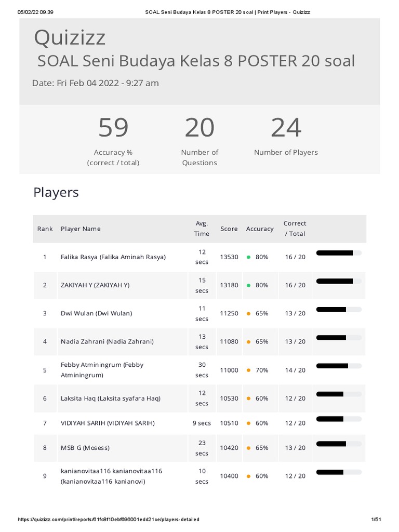Click the Accuracy column header
The image size is (399, 532).
coord(260,229)
